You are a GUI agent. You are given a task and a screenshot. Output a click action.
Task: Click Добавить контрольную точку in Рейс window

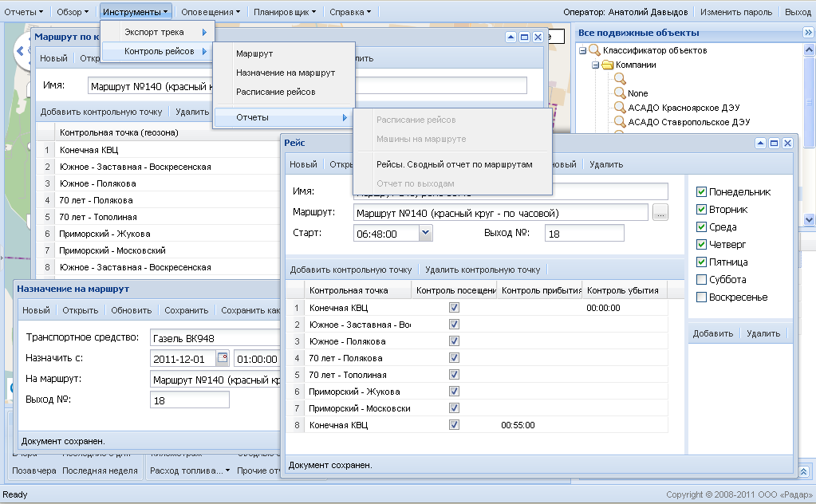coord(351,270)
